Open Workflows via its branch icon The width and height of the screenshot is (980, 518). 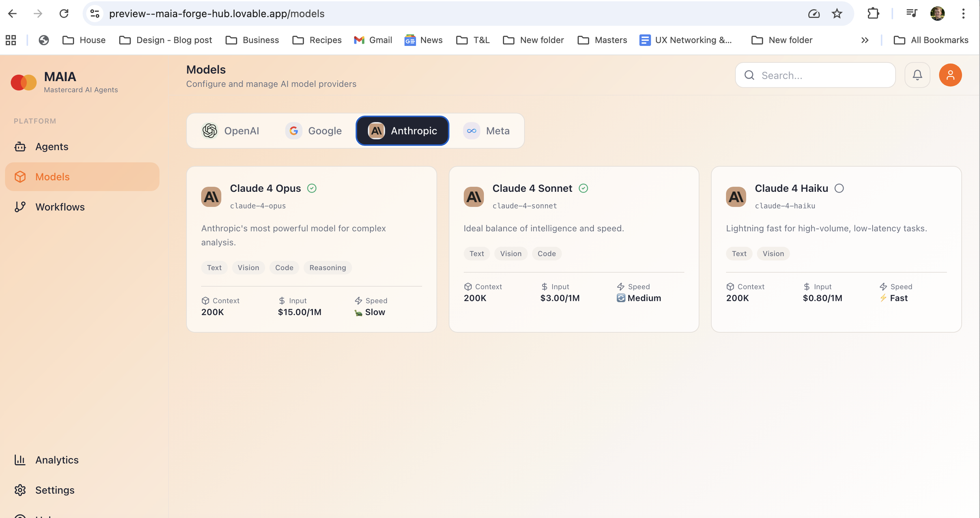coord(20,207)
